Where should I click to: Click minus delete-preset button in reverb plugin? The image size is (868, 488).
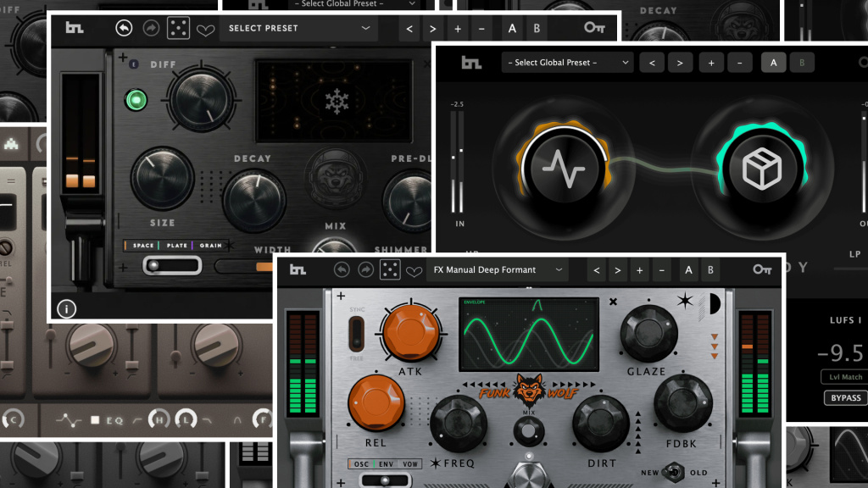click(481, 29)
